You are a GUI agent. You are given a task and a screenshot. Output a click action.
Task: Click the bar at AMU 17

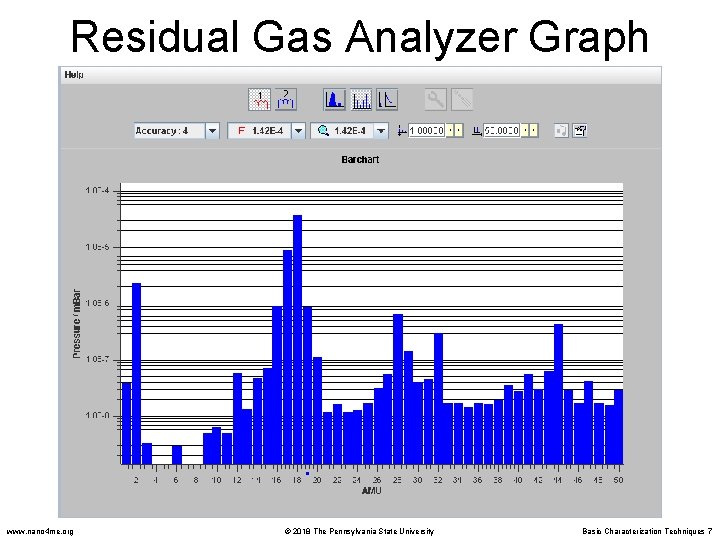pyautogui.click(x=288, y=357)
